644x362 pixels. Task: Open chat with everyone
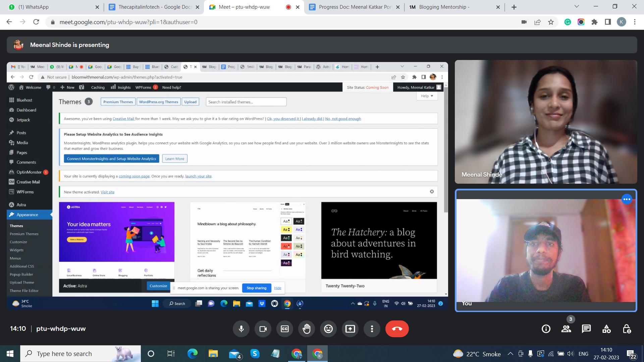click(x=586, y=329)
